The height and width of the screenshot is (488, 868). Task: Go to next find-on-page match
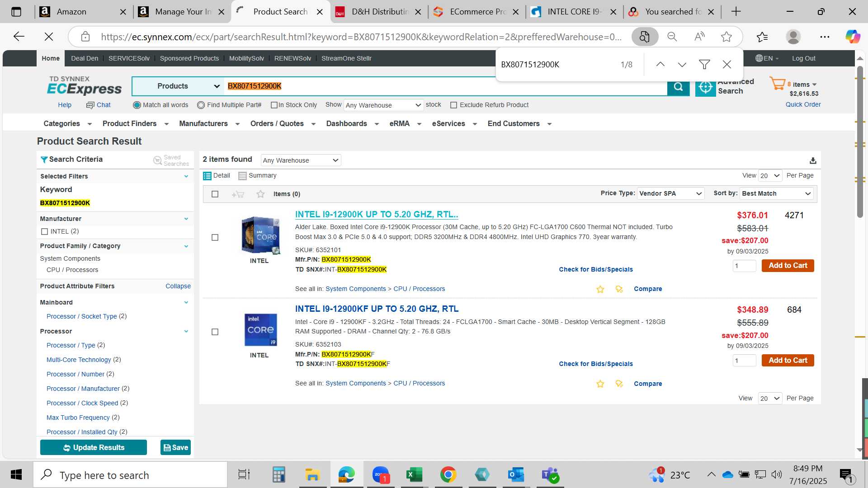[682, 65]
